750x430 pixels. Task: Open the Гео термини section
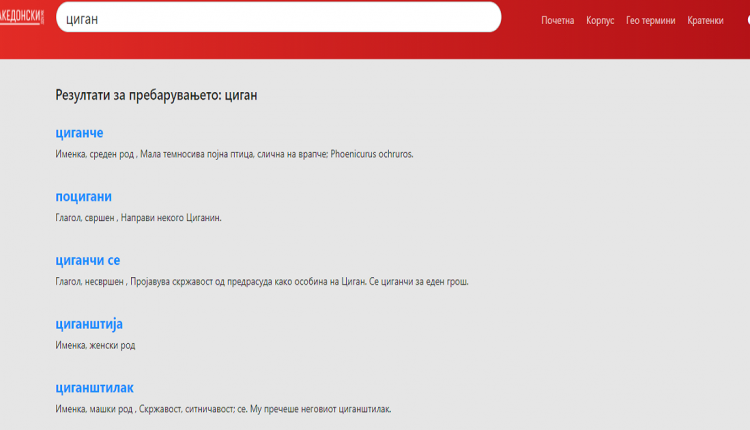coord(650,20)
